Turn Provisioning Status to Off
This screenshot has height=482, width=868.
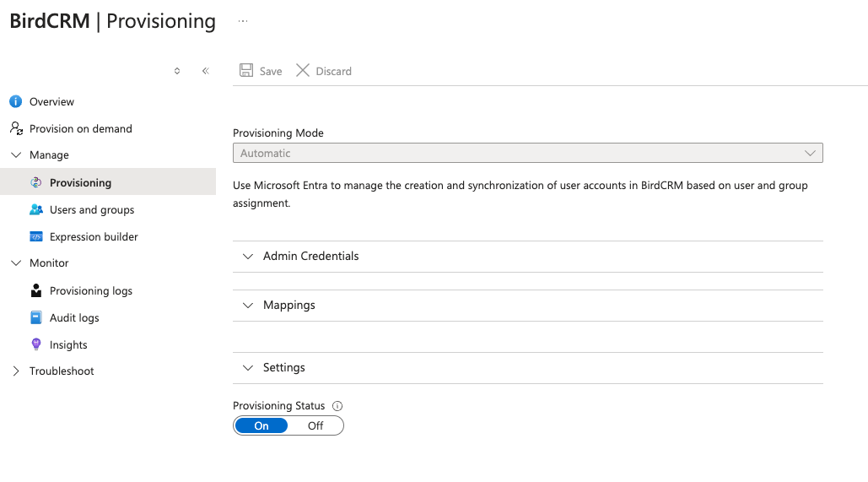(315, 425)
